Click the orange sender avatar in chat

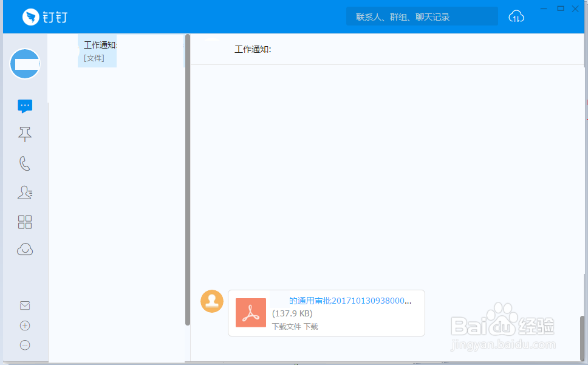[212, 301]
